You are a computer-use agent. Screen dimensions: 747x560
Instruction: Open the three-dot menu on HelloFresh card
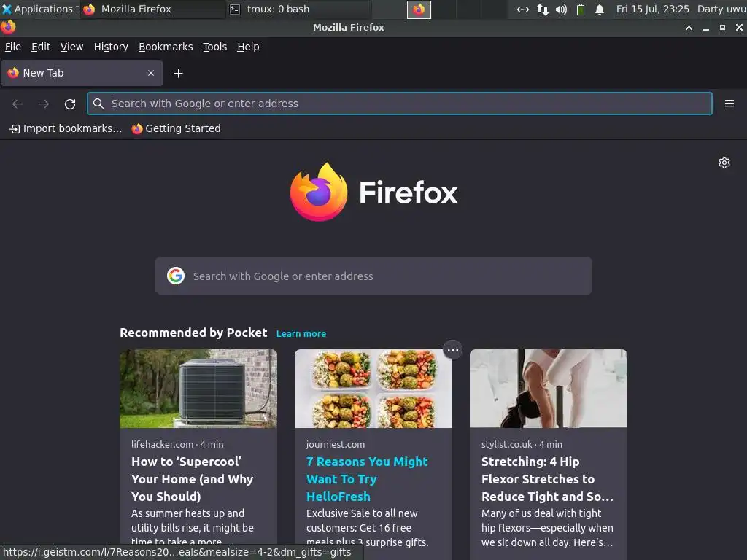pos(452,351)
